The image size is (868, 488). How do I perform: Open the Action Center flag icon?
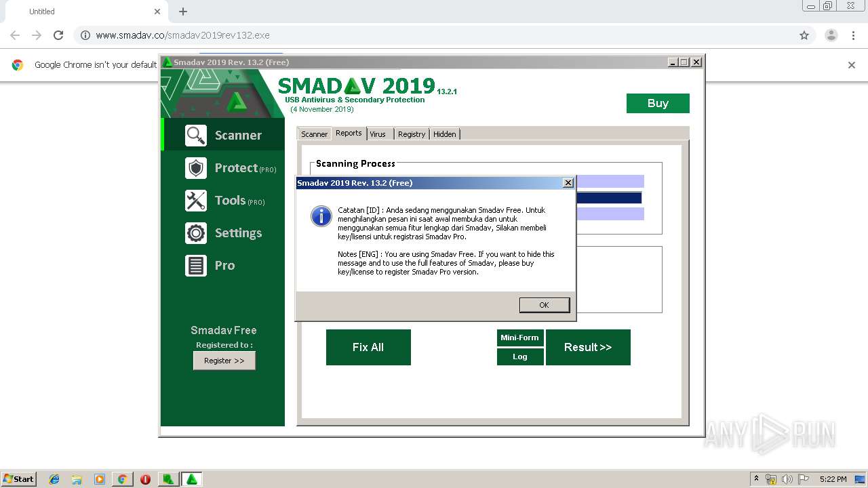click(804, 479)
